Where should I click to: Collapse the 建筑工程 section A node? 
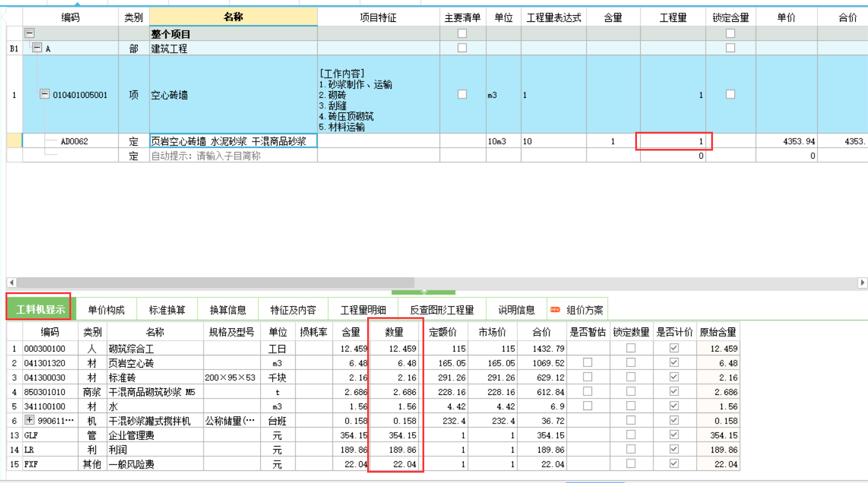click(37, 48)
